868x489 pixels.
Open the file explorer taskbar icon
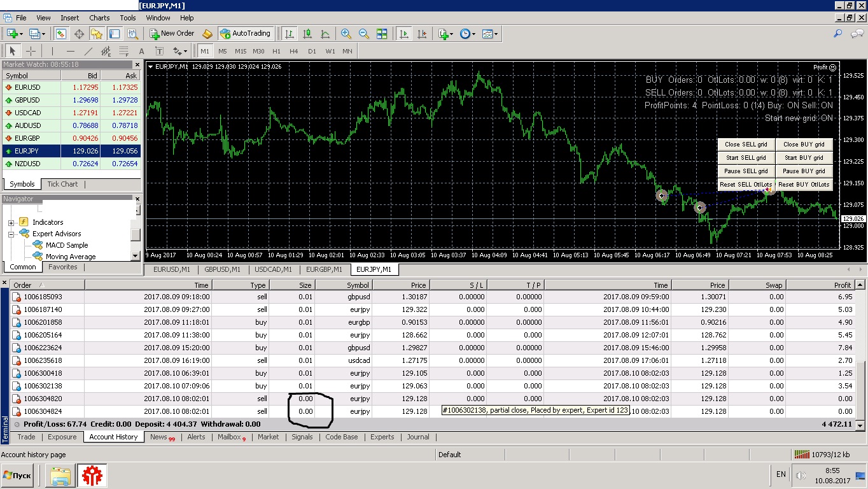61,476
